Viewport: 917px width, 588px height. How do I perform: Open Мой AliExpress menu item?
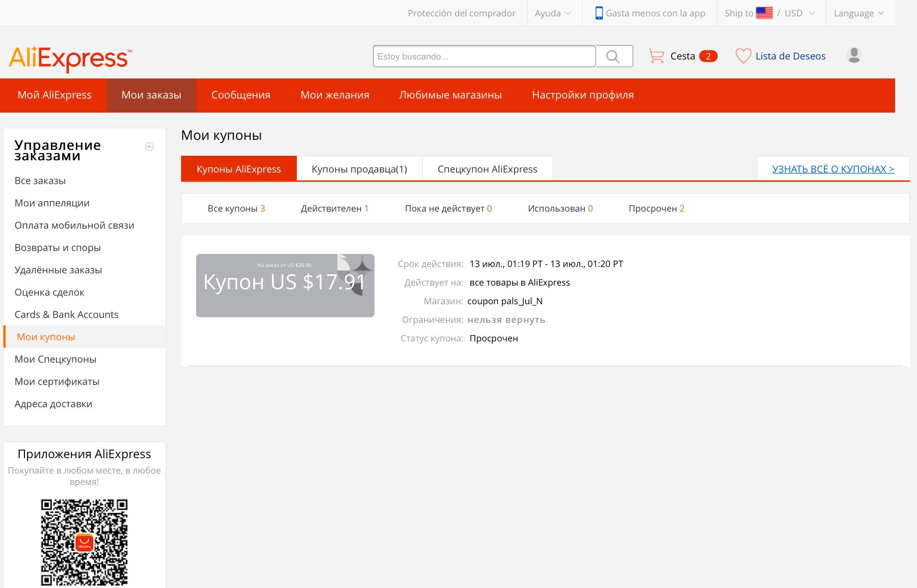[x=54, y=95]
